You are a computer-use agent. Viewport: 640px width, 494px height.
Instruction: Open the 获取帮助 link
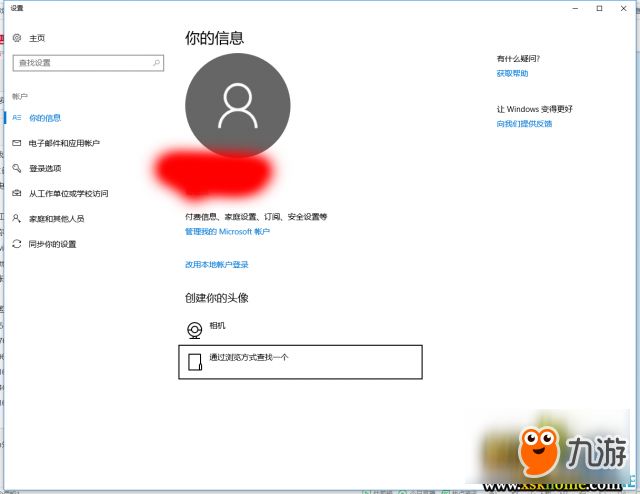[x=512, y=73]
